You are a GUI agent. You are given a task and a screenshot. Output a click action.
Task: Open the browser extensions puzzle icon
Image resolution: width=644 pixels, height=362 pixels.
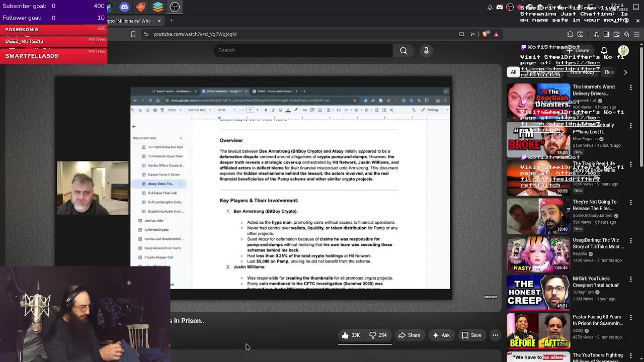click(570, 34)
